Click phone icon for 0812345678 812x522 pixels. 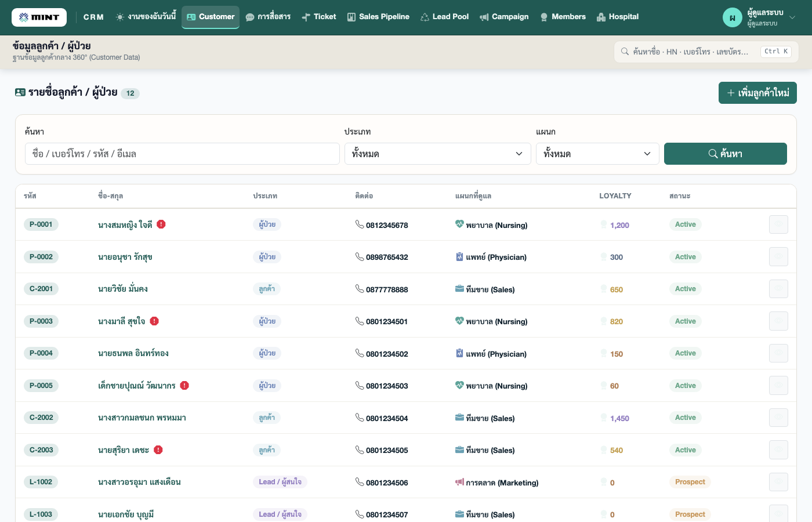tap(360, 224)
